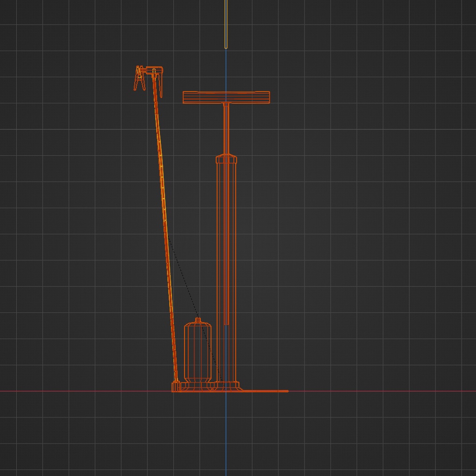
Task: Select the yellow-outlined vertical object at top
Action: [226, 24]
